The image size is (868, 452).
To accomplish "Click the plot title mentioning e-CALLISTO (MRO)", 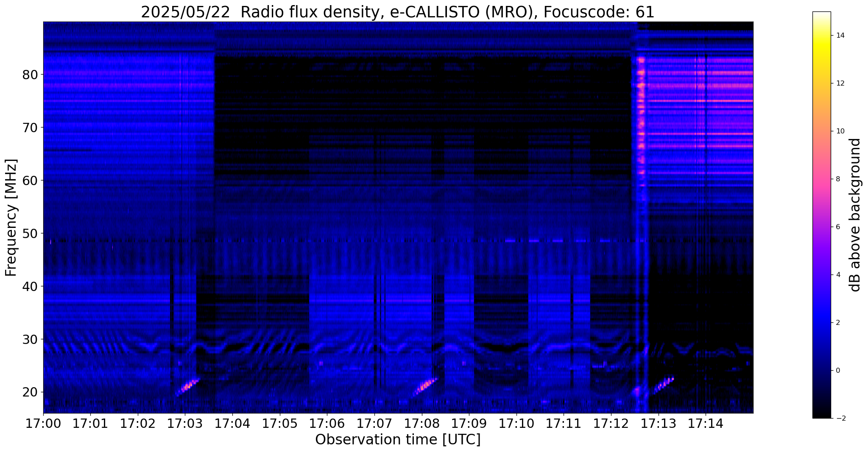I will pyautogui.click(x=398, y=12).
